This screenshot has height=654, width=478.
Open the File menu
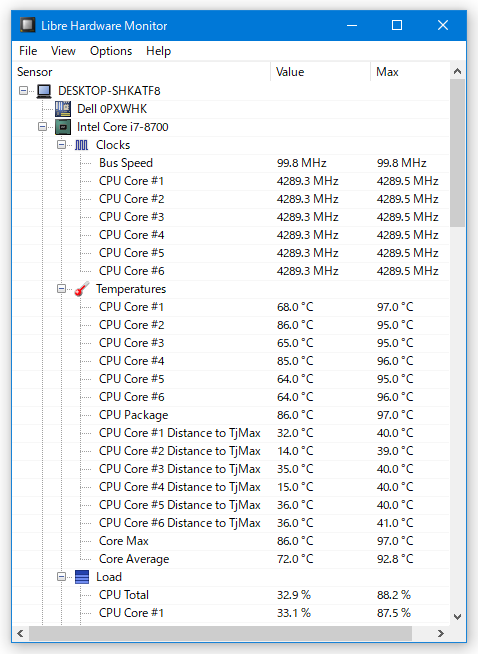28,51
